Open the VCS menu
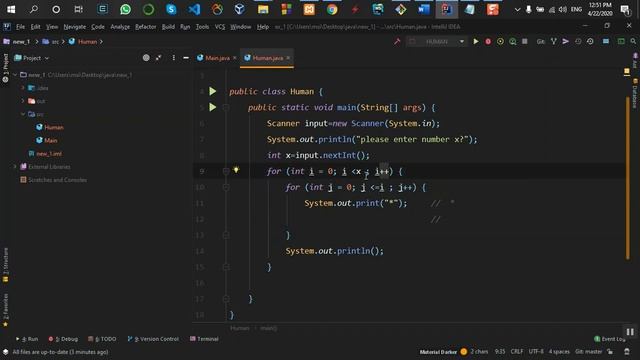The image size is (640, 360). pyautogui.click(x=220, y=27)
